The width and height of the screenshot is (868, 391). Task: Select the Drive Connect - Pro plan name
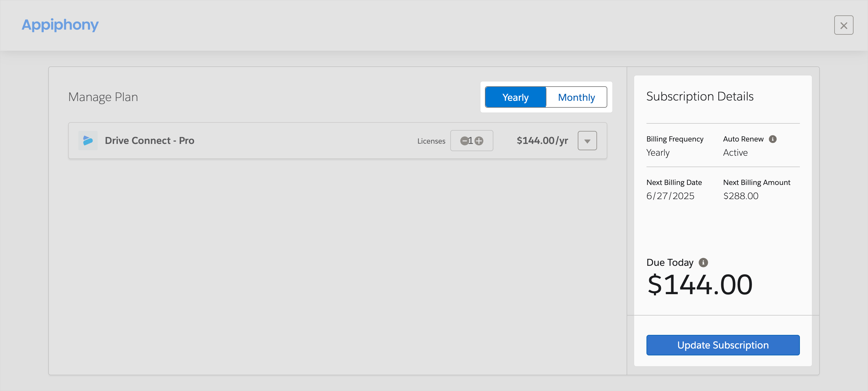tap(149, 140)
